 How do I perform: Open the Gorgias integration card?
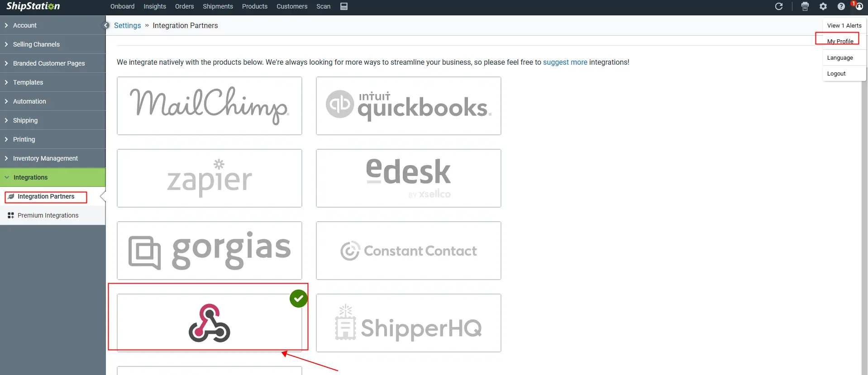[210, 251]
